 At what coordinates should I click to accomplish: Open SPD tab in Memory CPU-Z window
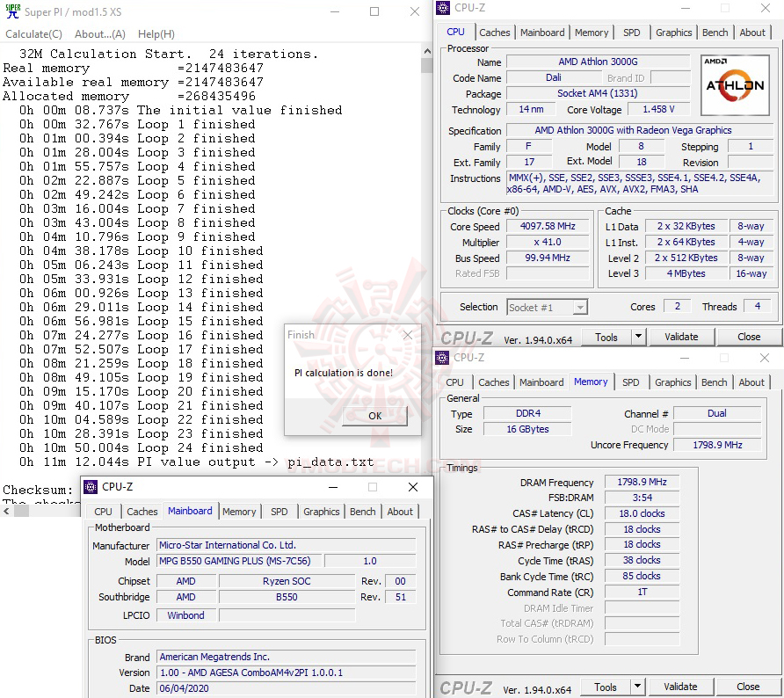point(630,382)
